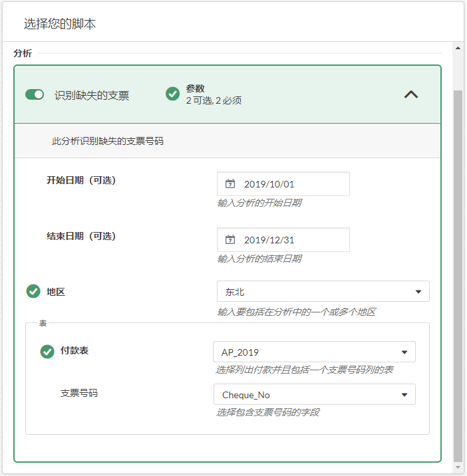Screen dimensions: 467x476
Task: Click the 分析 section heading
Action: (23, 53)
